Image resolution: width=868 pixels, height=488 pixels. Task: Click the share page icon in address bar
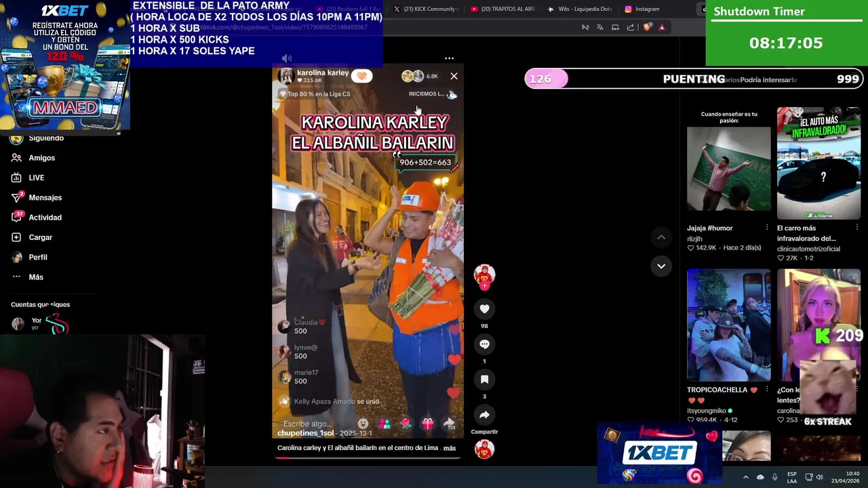pyautogui.click(x=631, y=27)
